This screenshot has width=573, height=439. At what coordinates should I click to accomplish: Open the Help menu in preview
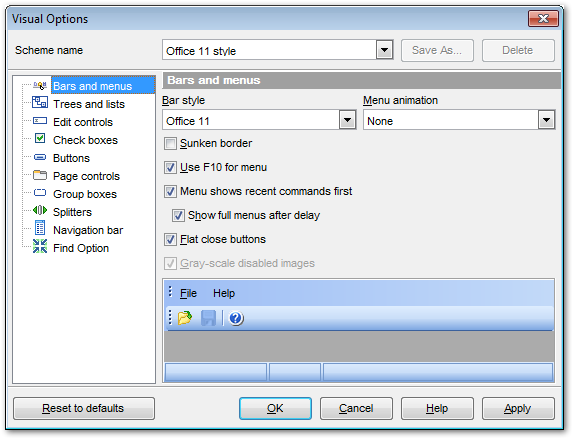click(x=224, y=293)
